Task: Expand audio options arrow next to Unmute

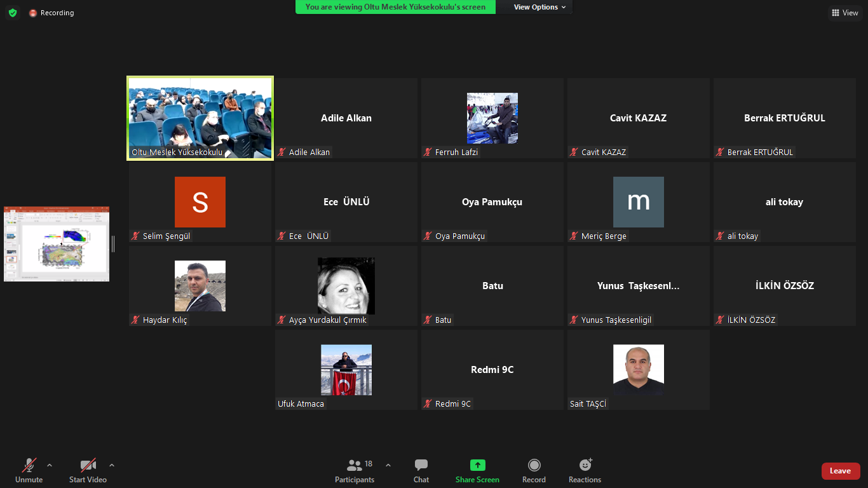Action: coord(50,465)
